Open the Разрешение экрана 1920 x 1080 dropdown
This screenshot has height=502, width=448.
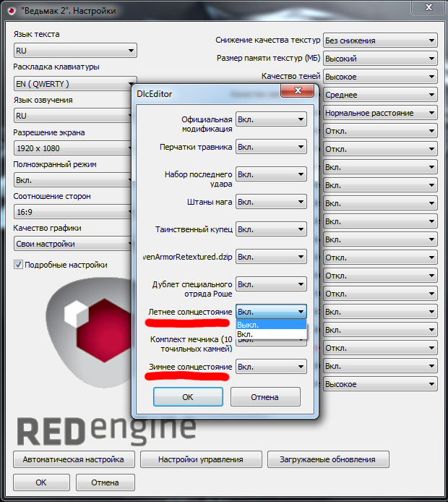(x=73, y=148)
